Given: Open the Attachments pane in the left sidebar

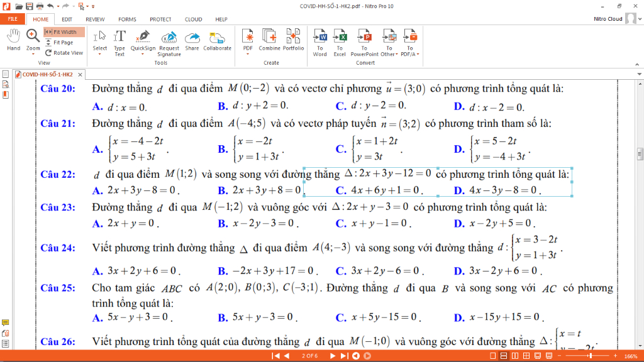Looking at the screenshot, I should (x=5, y=333).
